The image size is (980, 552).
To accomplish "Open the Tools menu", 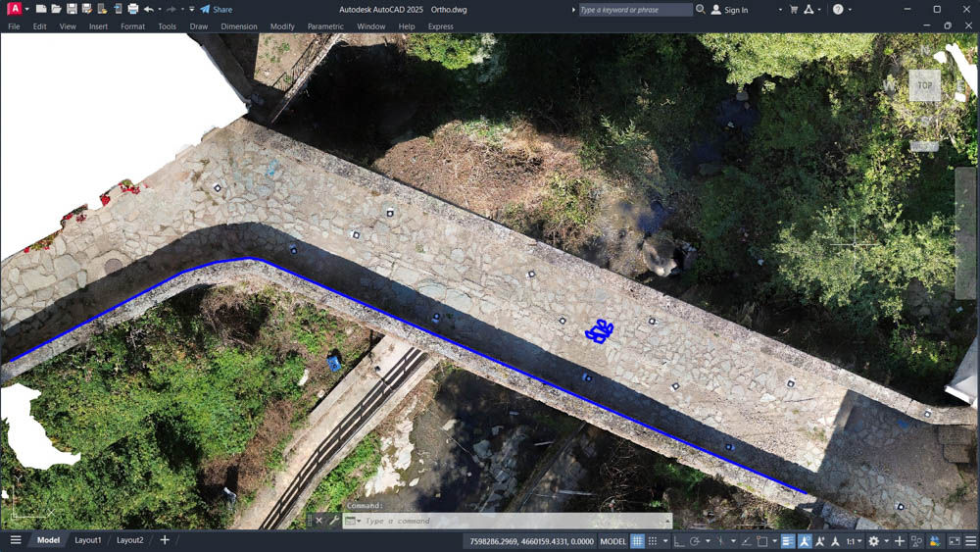I will tap(167, 26).
